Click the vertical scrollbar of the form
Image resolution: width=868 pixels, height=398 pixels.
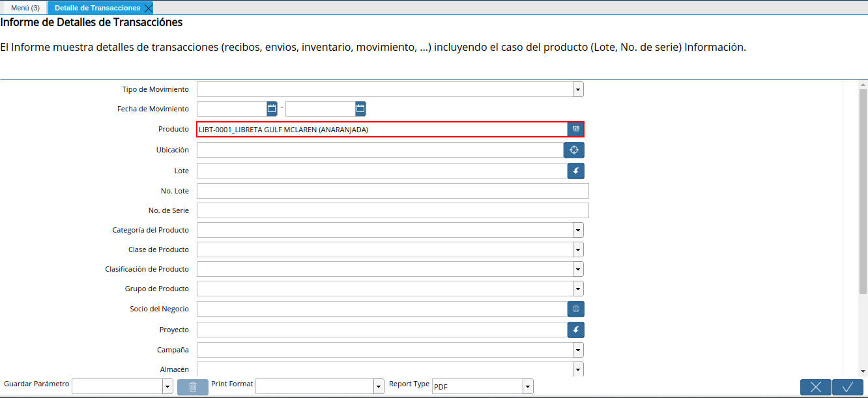pos(863,195)
